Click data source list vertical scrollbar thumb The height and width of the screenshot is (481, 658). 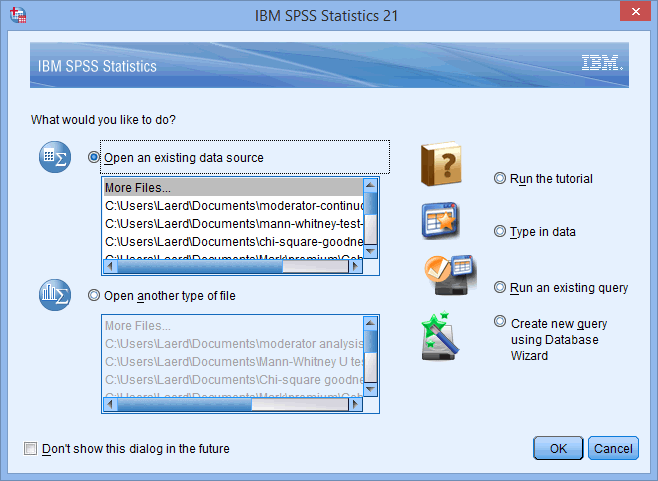coord(371,204)
